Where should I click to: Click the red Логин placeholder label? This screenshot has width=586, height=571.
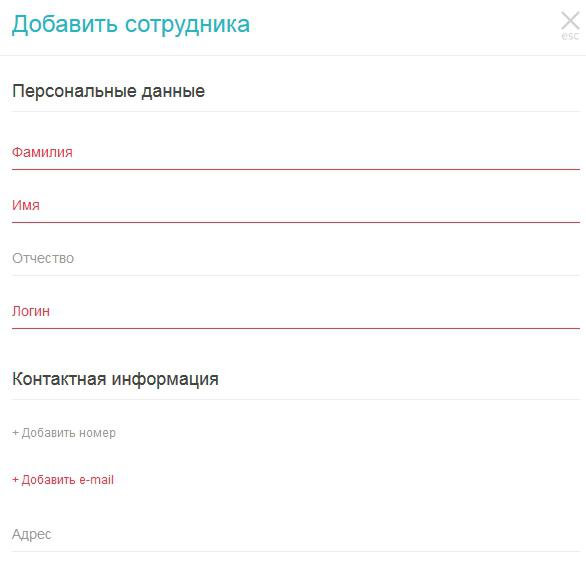click(x=31, y=312)
